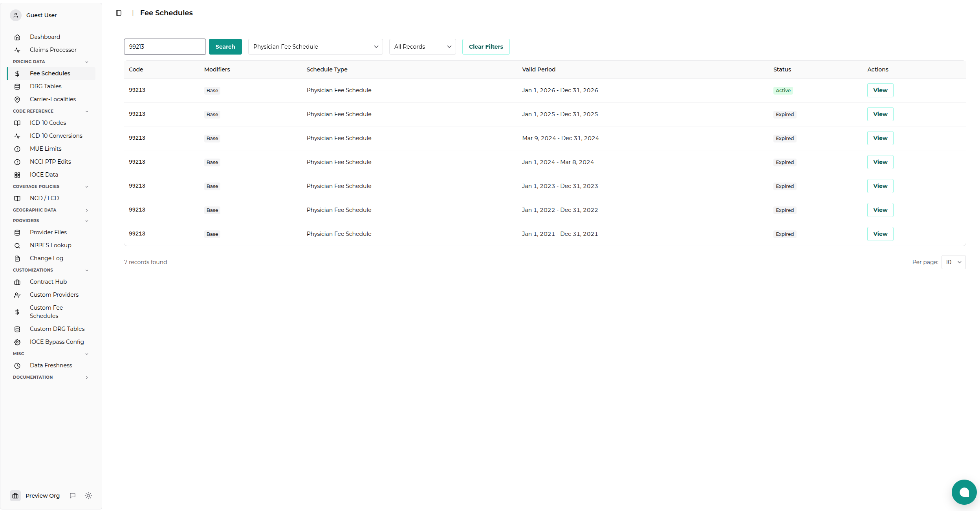Click the Provider Files database icon
980x511 pixels.
pyautogui.click(x=17, y=233)
